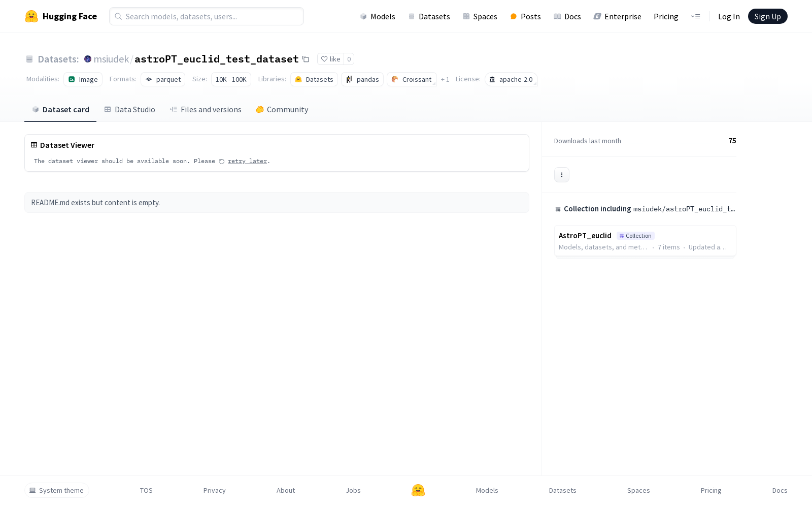This screenshot has width=812, height=508.
Task: Switch to the Community tab
Action: (282, 109)
